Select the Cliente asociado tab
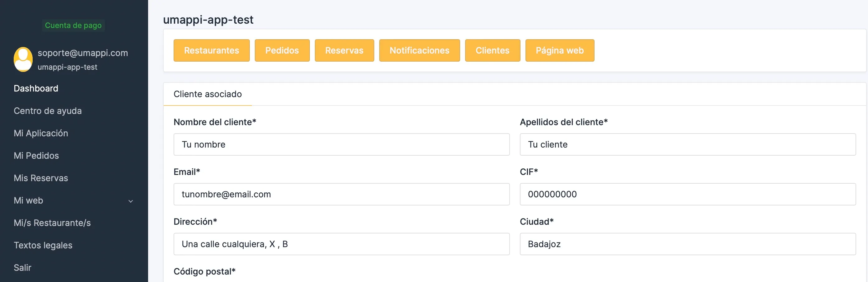The width and height of the screenshot is (868, 282). click(208, 94)
